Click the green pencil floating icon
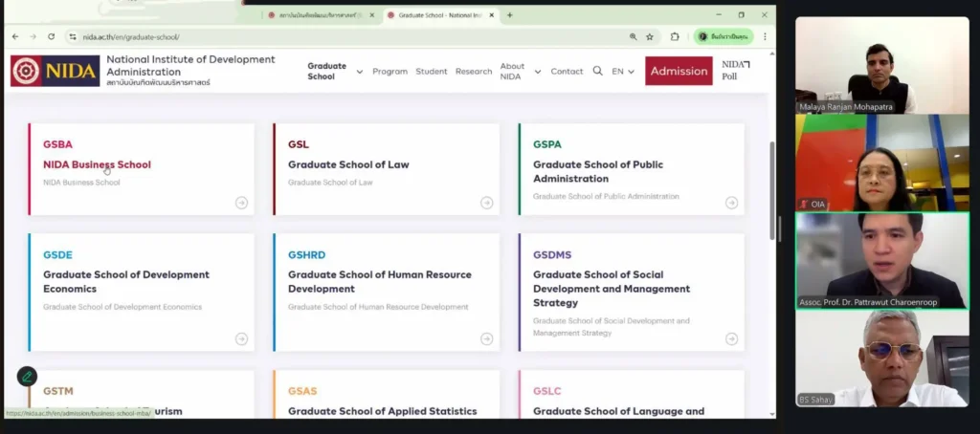Image resolution: width=980 pixels, height=434 pixels. coord(28,376)
